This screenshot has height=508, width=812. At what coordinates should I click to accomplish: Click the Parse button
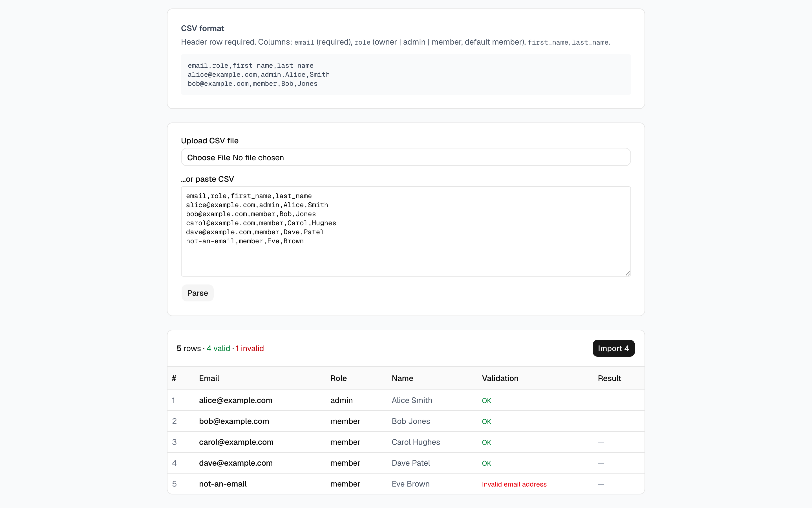(197, 293)
